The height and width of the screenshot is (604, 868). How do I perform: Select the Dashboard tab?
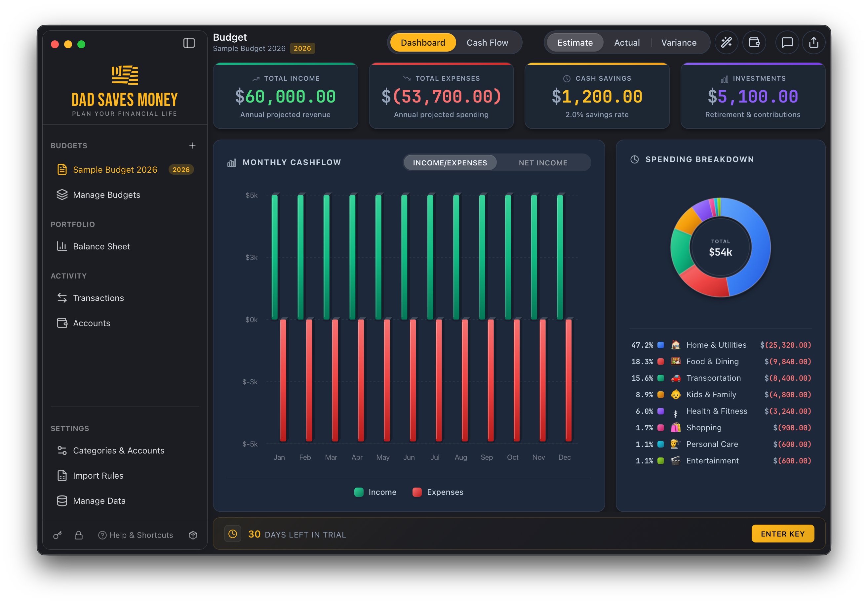click(x=423, y=43)
